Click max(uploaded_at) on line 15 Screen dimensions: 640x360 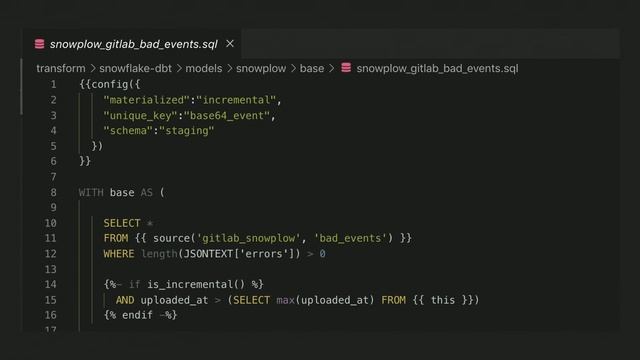pos(325,300)
